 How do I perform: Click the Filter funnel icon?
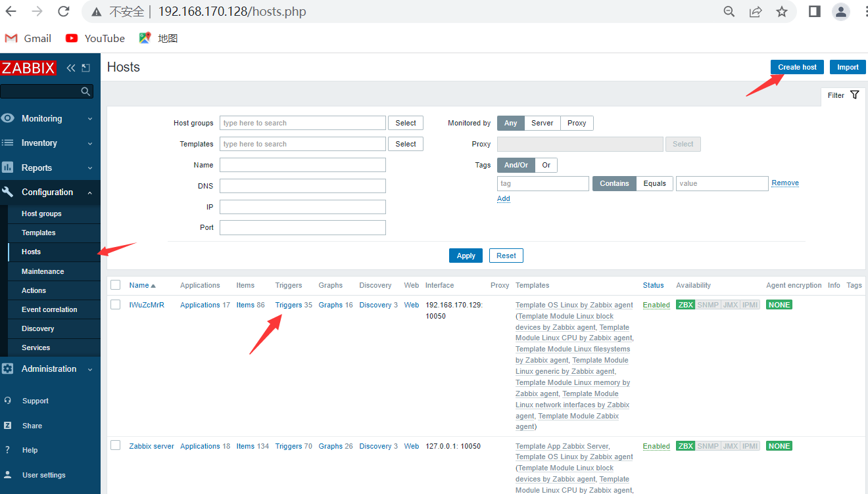tap(855, 95)
